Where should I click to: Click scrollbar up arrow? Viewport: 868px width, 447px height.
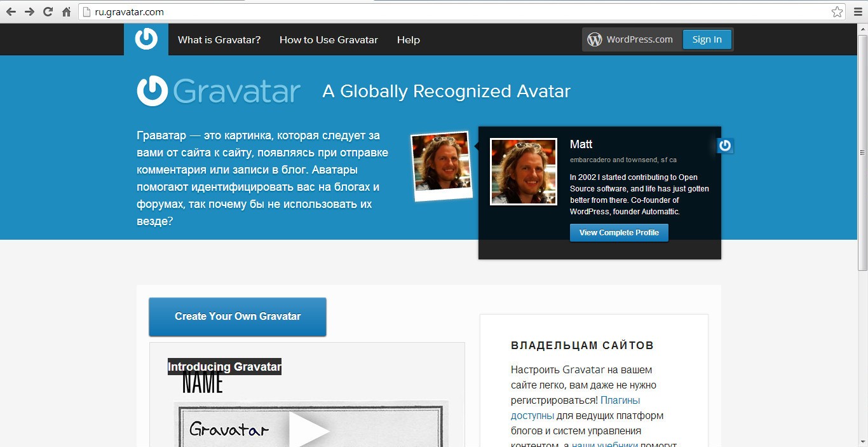coord(862,29)
